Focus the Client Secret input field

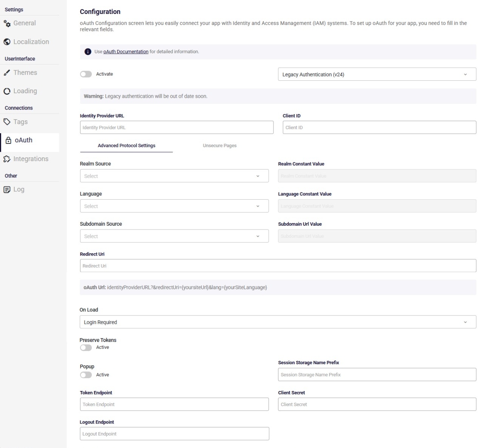point(377,405)
